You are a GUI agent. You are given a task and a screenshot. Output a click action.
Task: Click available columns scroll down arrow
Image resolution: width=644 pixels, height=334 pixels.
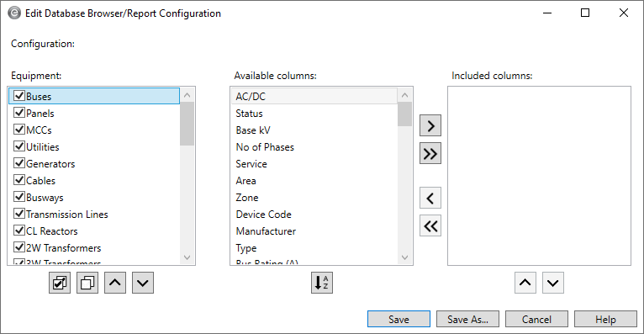click(x=405, y=257)
